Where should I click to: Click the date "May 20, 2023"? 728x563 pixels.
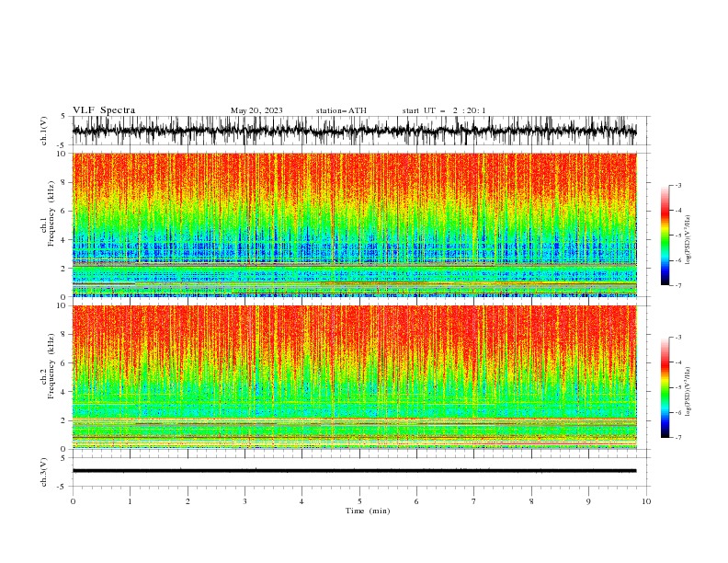click(256, 110)
